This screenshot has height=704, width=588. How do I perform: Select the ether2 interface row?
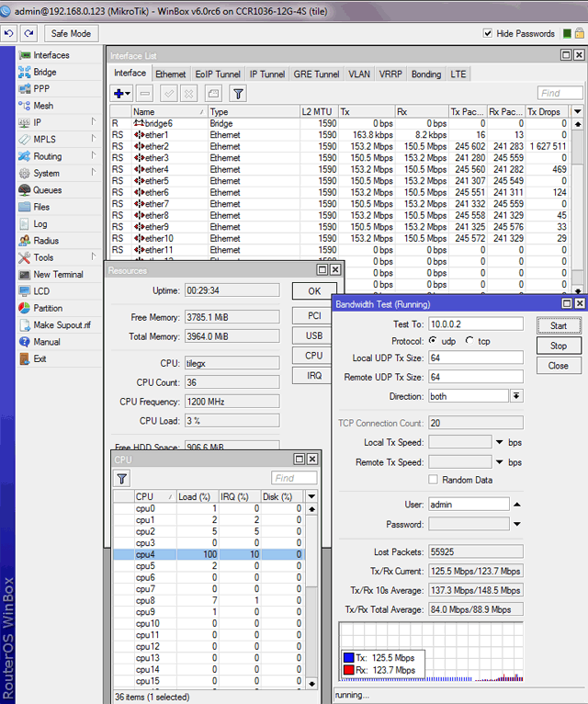coord(340,146)
